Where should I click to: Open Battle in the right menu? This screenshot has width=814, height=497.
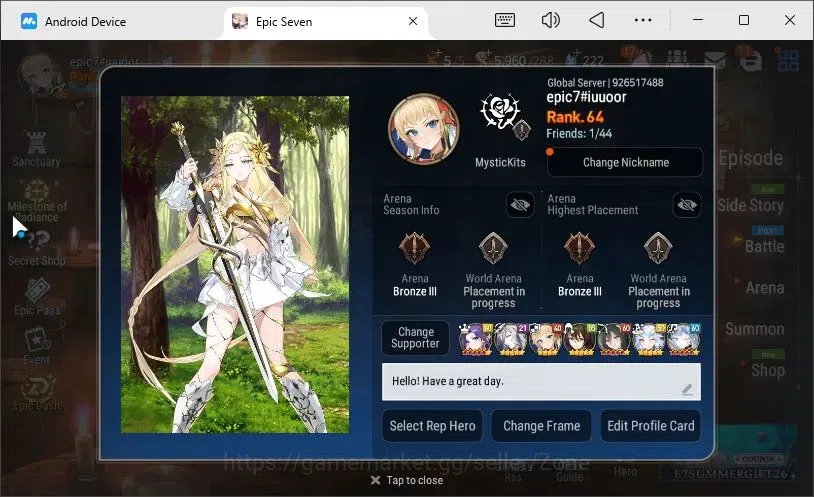coord(764,246)
